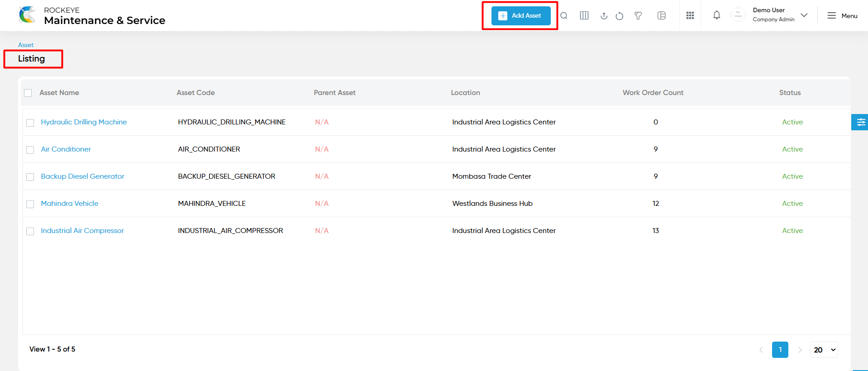Expand the Demo User account dropdown
This screenshot has height=371, width=868.
click(804, 15)
